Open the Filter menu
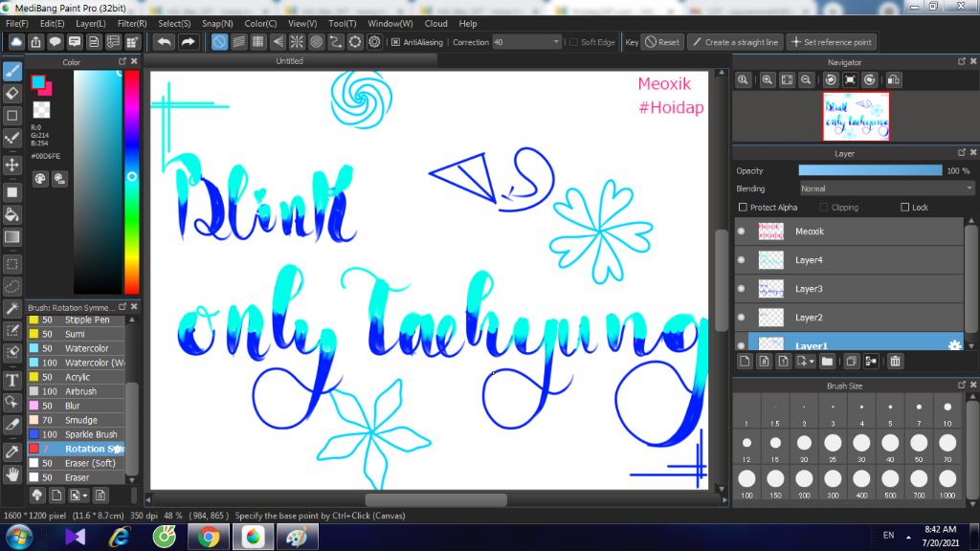 click(132, 23)
